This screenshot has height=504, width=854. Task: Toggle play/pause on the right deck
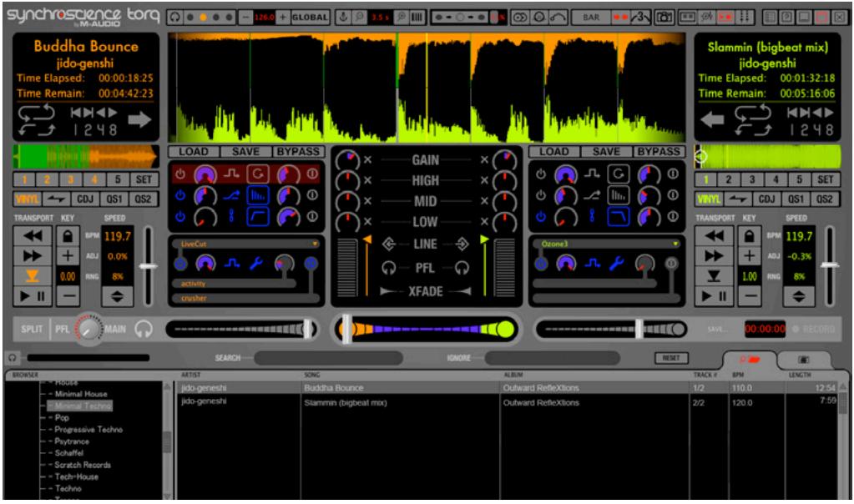coord(714,296)
